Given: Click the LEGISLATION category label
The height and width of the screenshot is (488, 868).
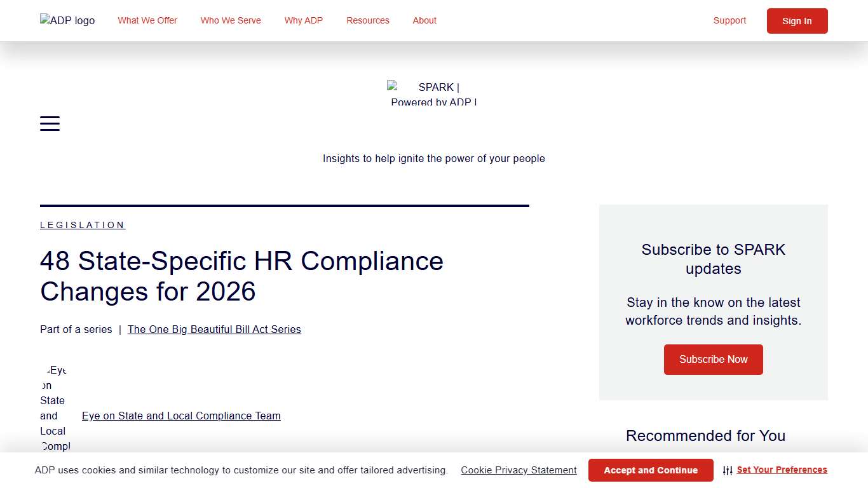Looking at the screenshot, I should [x=83, y=225].
